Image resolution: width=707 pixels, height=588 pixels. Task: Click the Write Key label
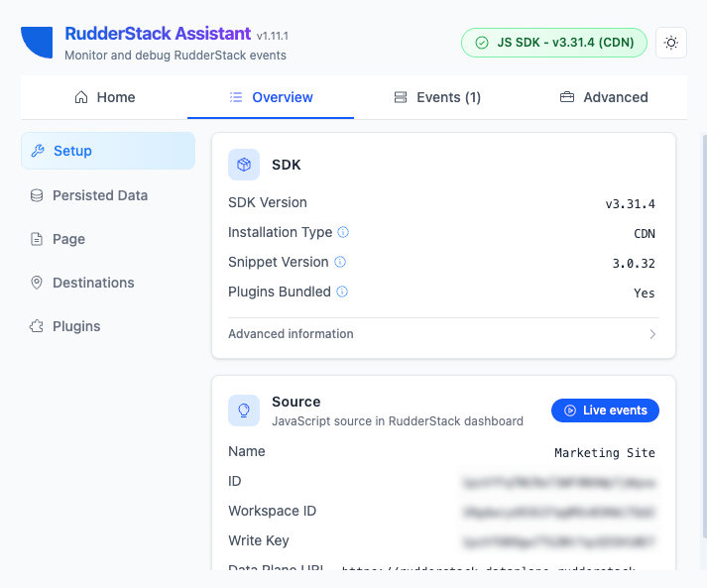click(x=259, y=540)
